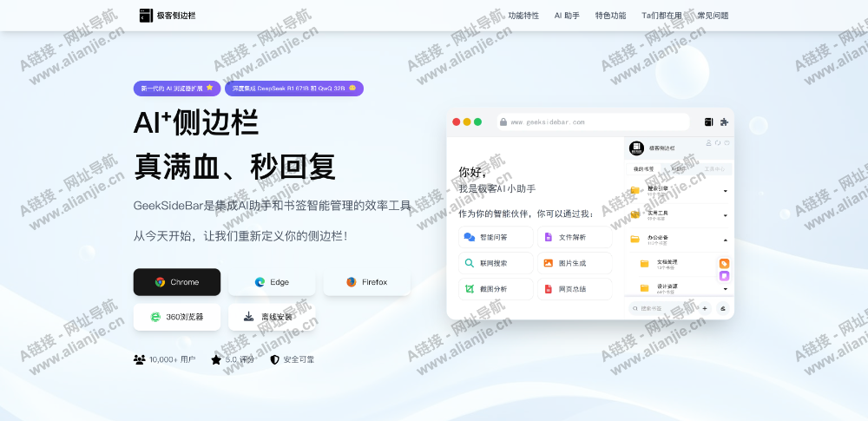
Task: Expand the 设计资源 folder arrow
Action: [x=725, y=288]
